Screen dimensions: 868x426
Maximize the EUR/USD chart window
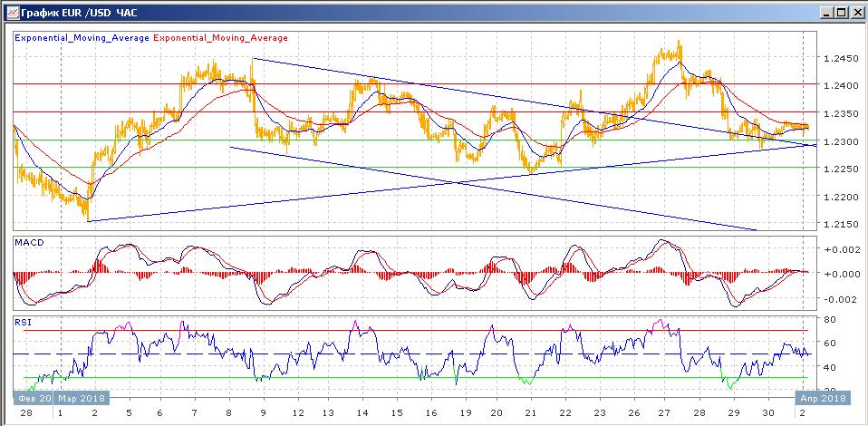click(x=840, y=12)
